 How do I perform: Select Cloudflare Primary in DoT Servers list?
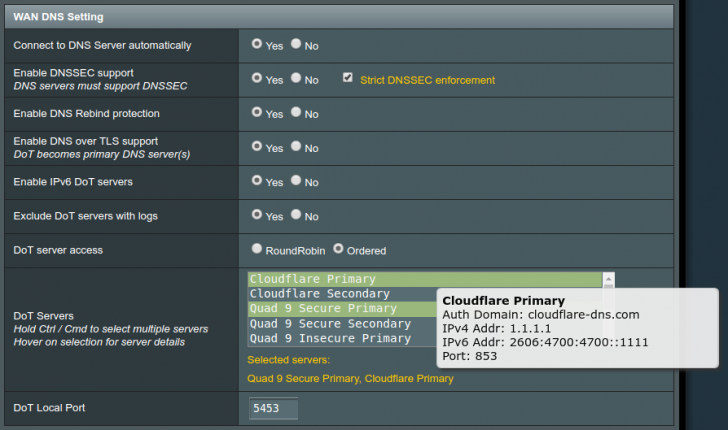click(425, 279)
